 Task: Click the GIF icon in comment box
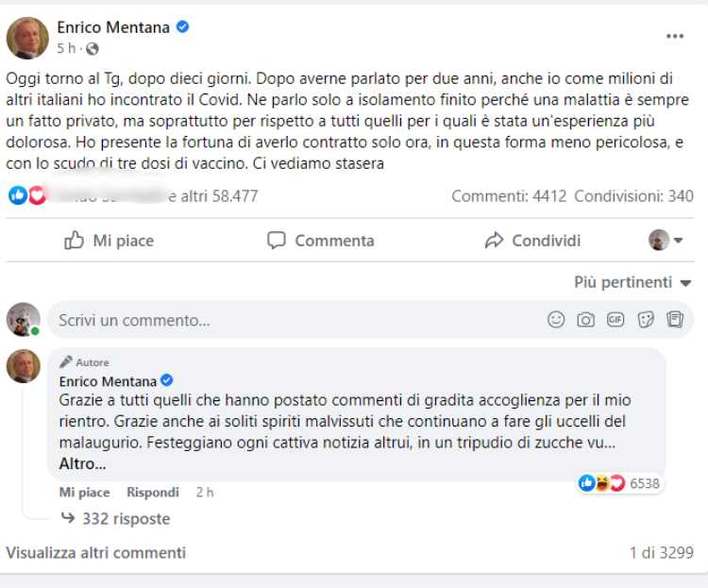615,320
